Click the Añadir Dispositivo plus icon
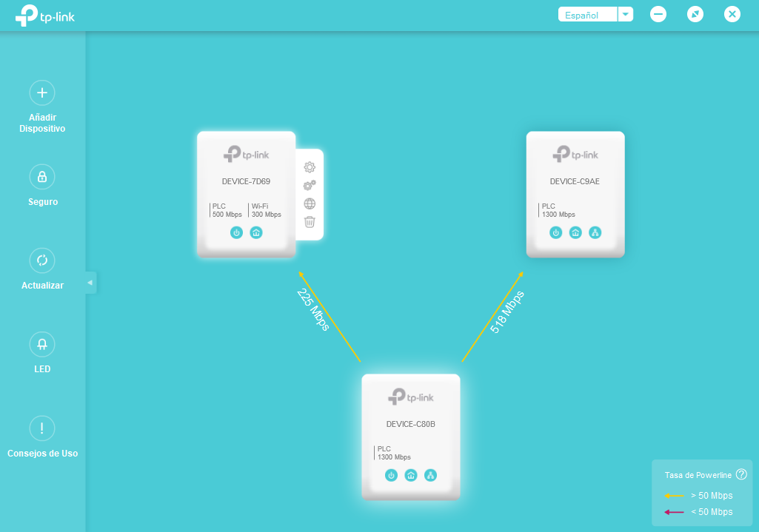 [42, 92]
